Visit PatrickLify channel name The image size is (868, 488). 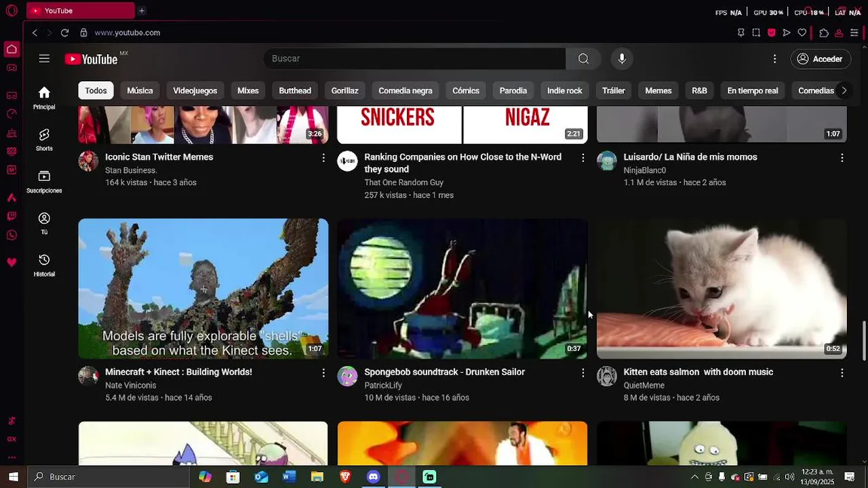[383, 386]
